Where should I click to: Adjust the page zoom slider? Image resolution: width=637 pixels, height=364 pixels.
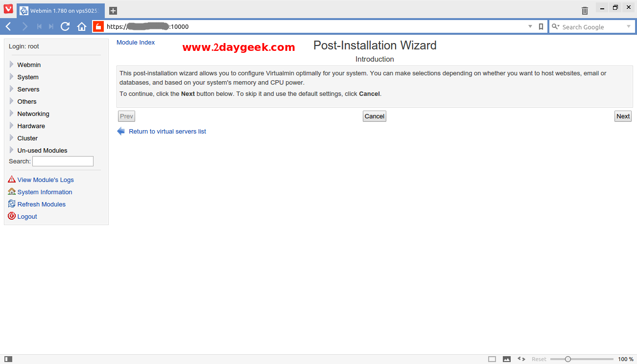581,359
